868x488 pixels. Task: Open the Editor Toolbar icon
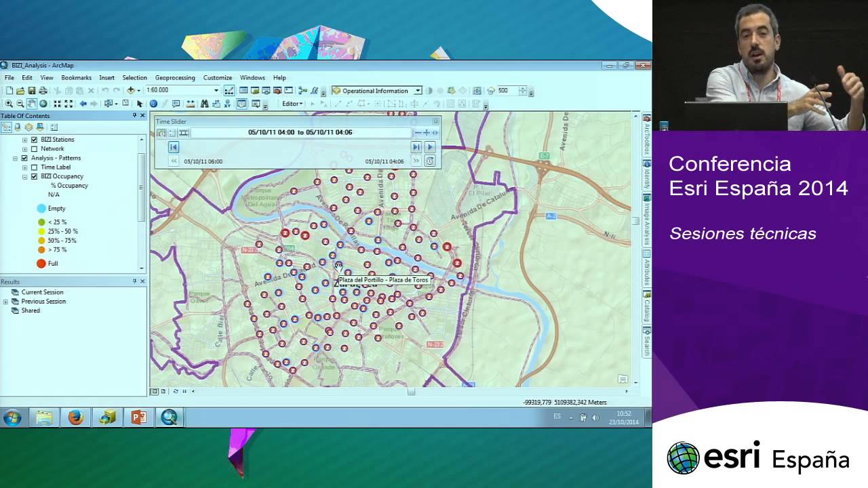pos(229,90)
